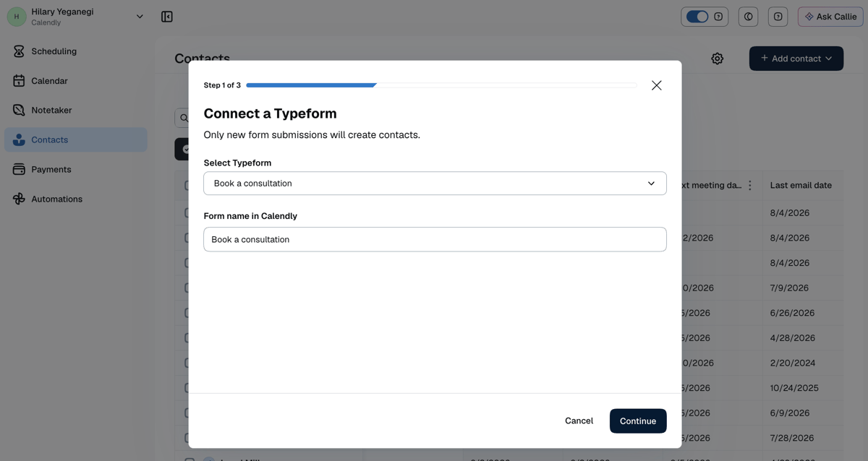Open the Select Typeform dropdown
Image resolution: width=868 pixels, height=461 pixels.
tap(435, 184)
